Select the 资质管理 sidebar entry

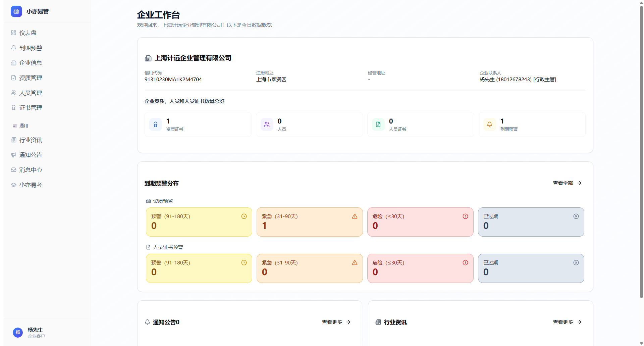click(47, 78)
